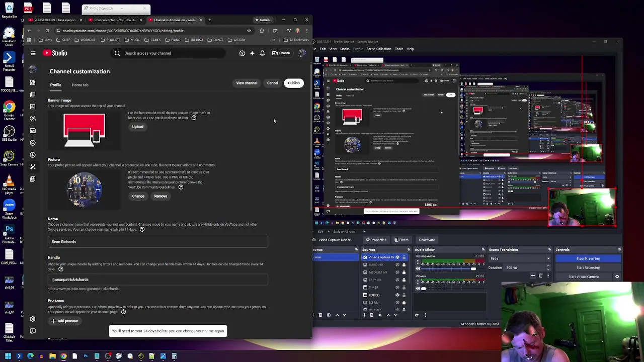Open Photoshop from the taskbar
The width and height of the screenshot is (644, 362).
coord(86,356)
